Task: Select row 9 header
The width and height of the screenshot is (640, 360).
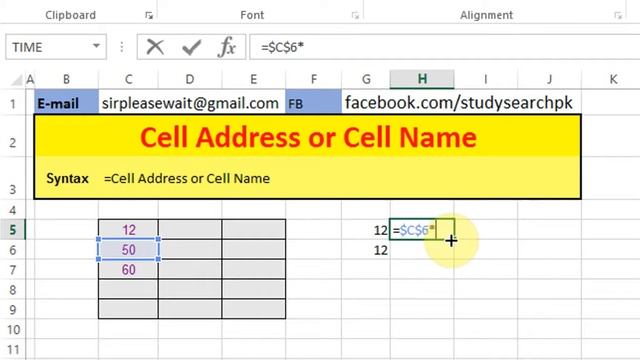Action: coord(13,310)
